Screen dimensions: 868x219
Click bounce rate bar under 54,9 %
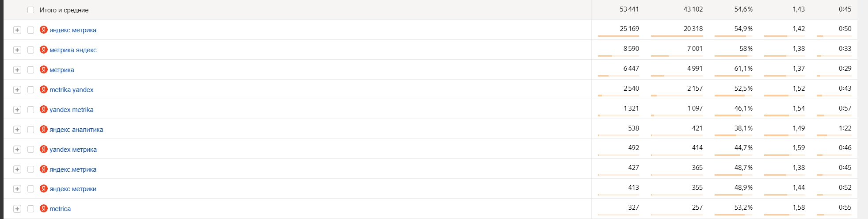[x=734, y=36]
